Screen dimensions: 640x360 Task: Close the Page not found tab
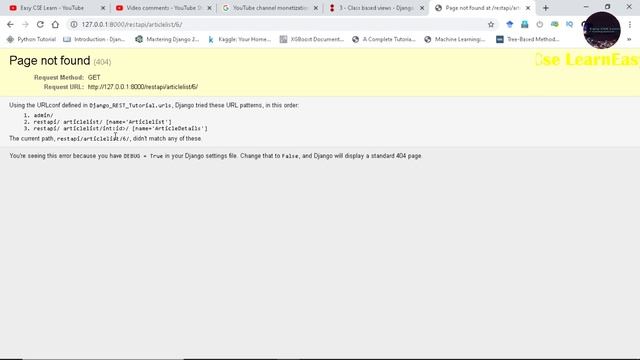click(x=528, y=8)
